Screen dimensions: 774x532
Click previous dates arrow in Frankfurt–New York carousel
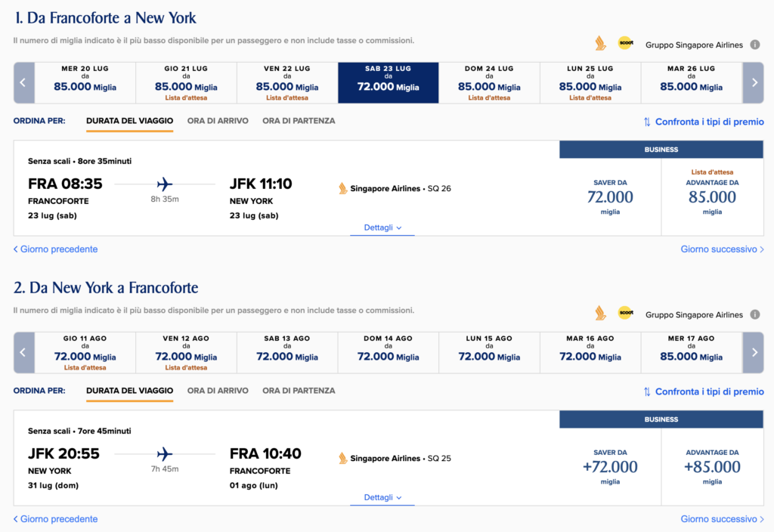click(x=23, y=83)
